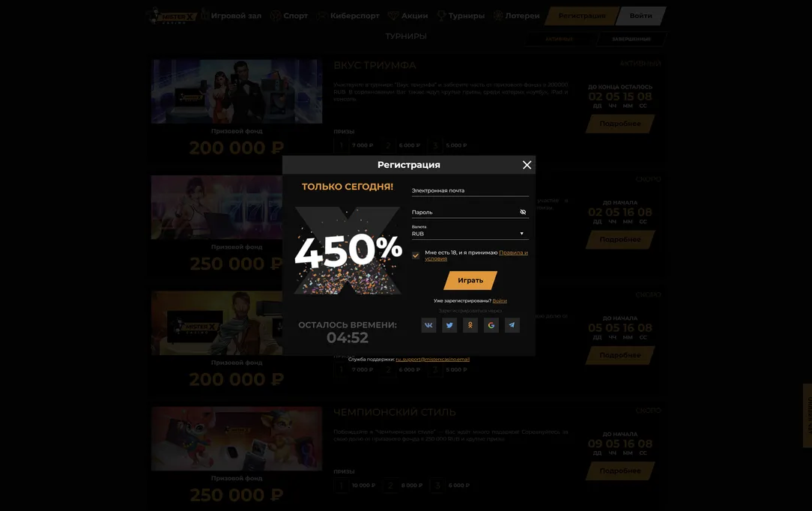Sign up with the VK icon
The height and width of the screenshot is (511, 812).
[x=428, y=325]
